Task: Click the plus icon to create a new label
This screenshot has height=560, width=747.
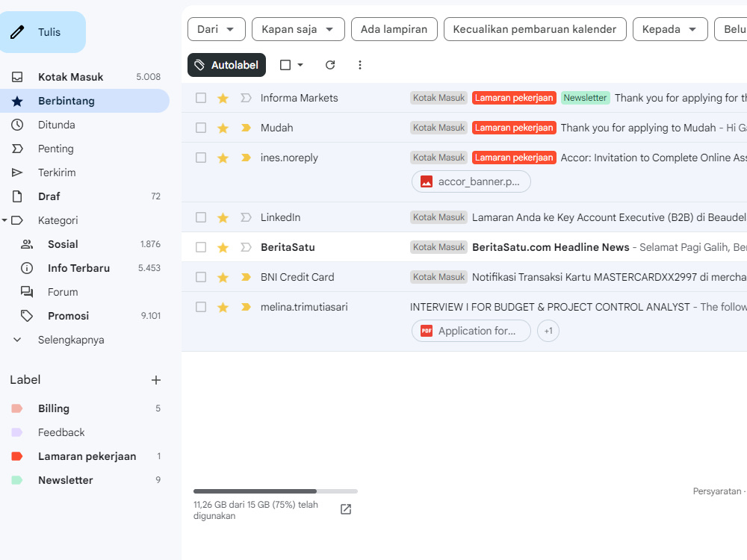Action: (x=156, y=380)
